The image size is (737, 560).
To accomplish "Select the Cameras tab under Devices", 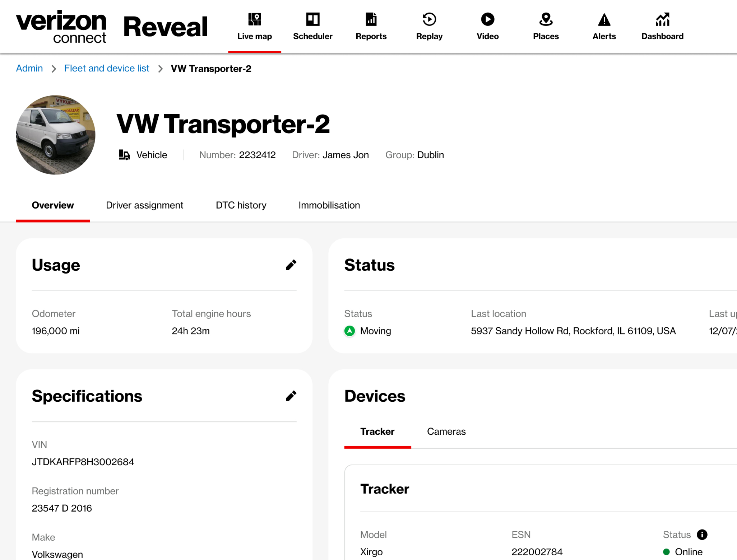I will 446,431.
